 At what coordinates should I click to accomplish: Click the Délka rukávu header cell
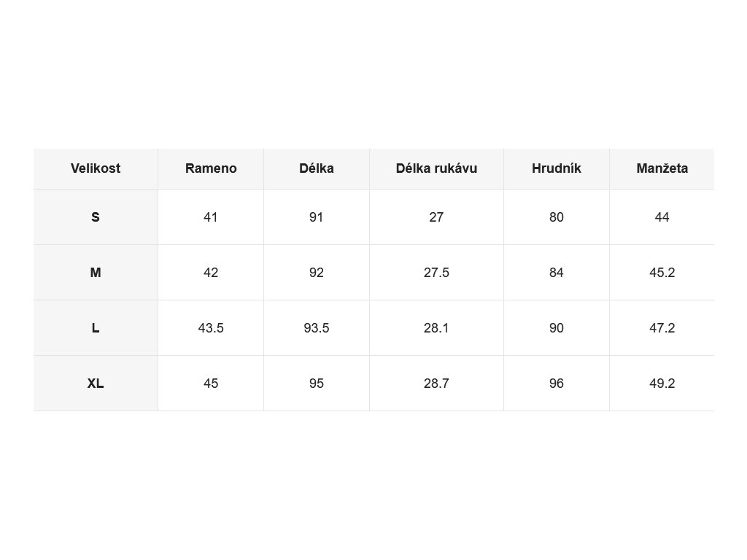click(x=436, y=168)
